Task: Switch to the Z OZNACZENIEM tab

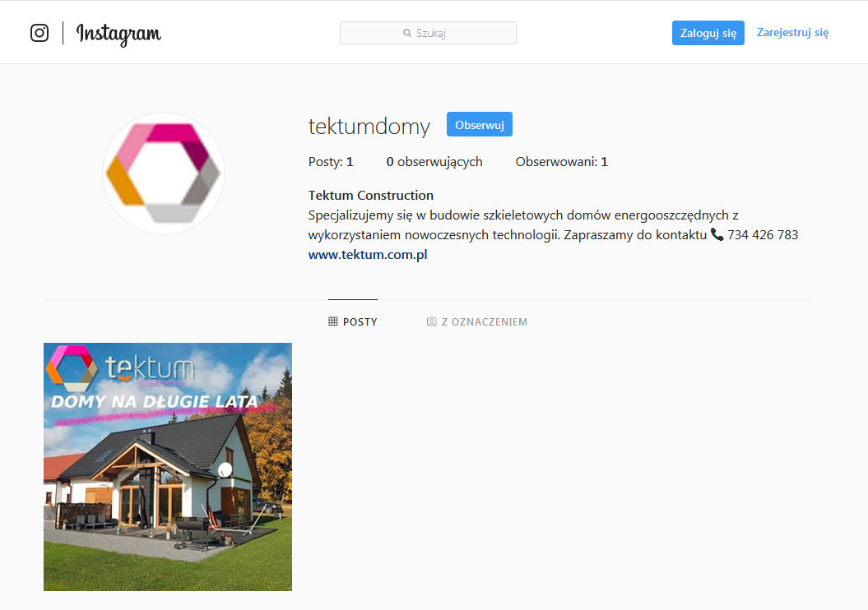Action: point(476,321)
